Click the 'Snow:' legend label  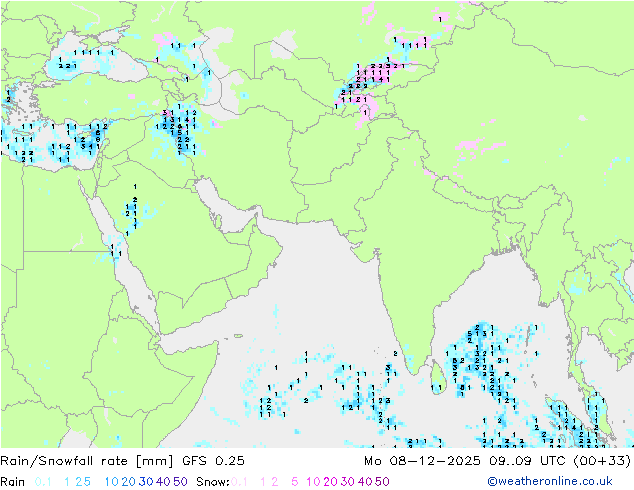pos(213,482)
